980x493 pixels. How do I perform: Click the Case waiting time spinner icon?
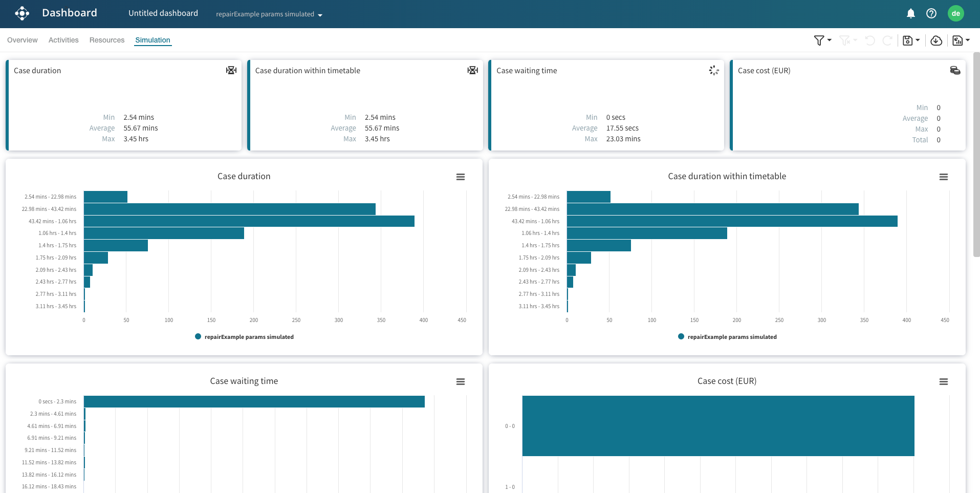[714, 71]
